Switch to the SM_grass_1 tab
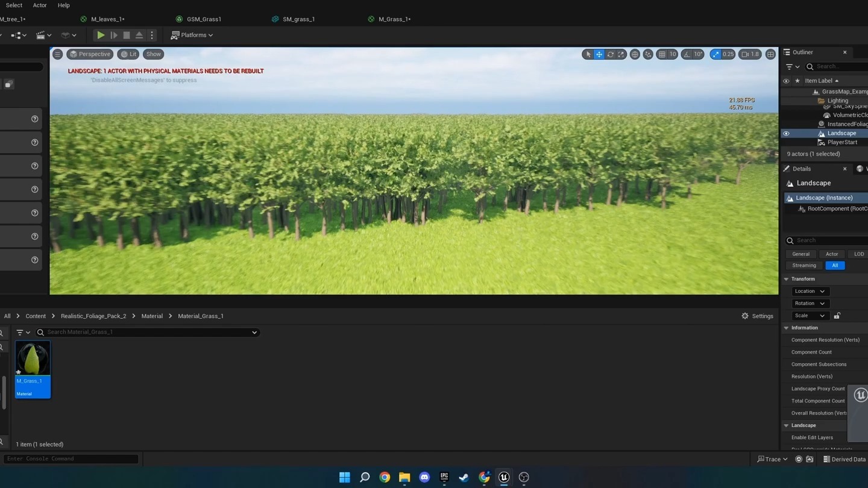Image resolution: width=868 pixels, height=488 pixels. tap(298, 19)
